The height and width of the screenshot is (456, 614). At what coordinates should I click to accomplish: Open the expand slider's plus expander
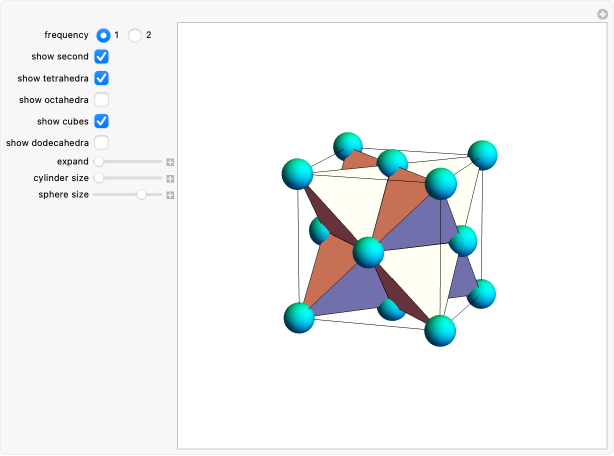[170, 162]
